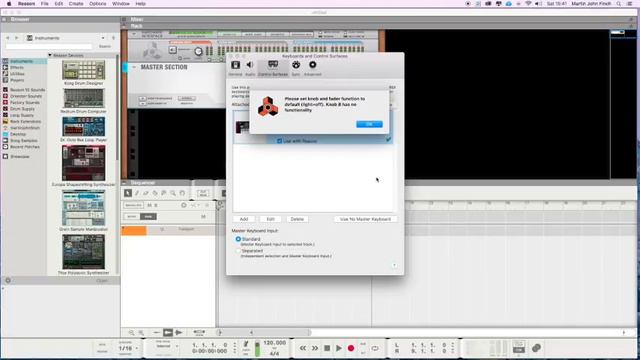Toggle the transport loop button
This screenshot has width=640, height=360.
tap(375, 348)
